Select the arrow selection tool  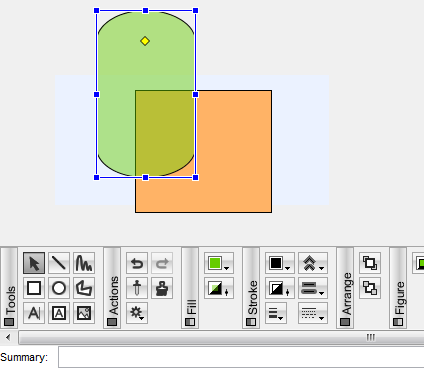tap(34, 263)
